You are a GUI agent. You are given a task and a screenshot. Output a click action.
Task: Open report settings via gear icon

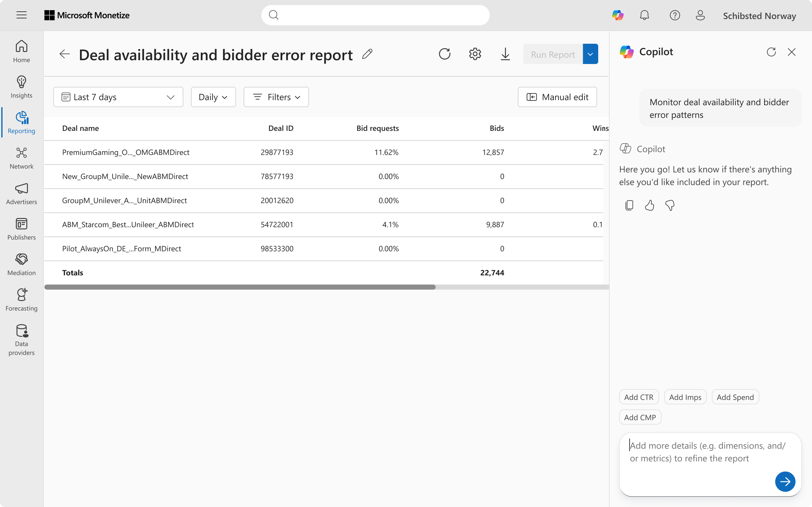[x=475, y=54]
